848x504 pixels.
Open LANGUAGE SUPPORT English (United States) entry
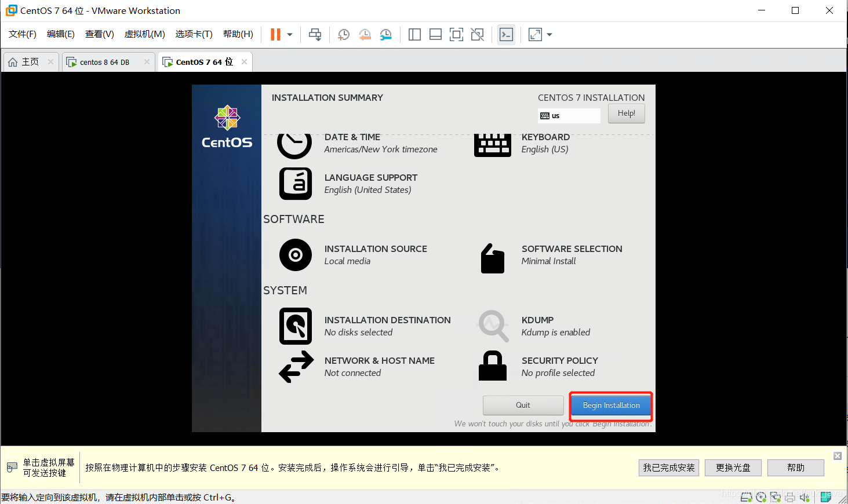coord(371,184)
